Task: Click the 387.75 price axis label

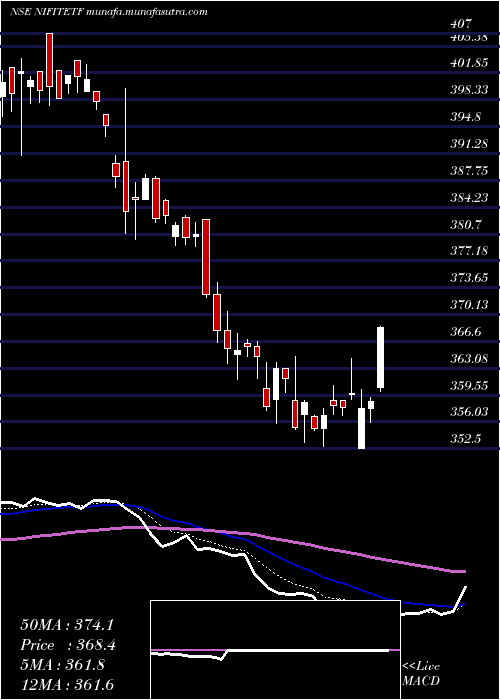Action: (469, 171)
